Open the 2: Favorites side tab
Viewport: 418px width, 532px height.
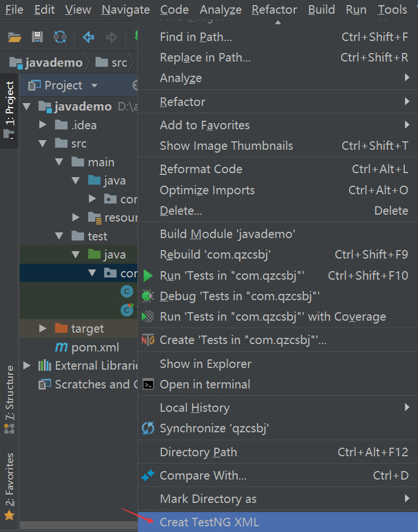[x=9, y=486]
